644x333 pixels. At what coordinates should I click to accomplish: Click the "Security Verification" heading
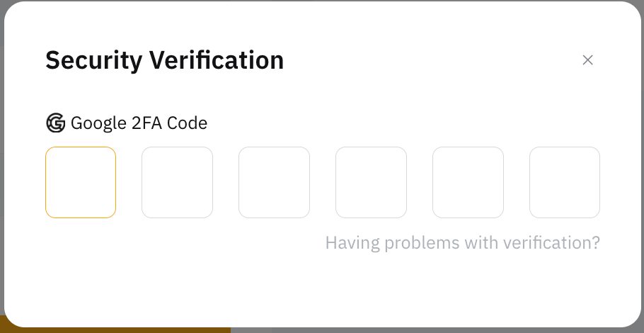tap(164, 60)
